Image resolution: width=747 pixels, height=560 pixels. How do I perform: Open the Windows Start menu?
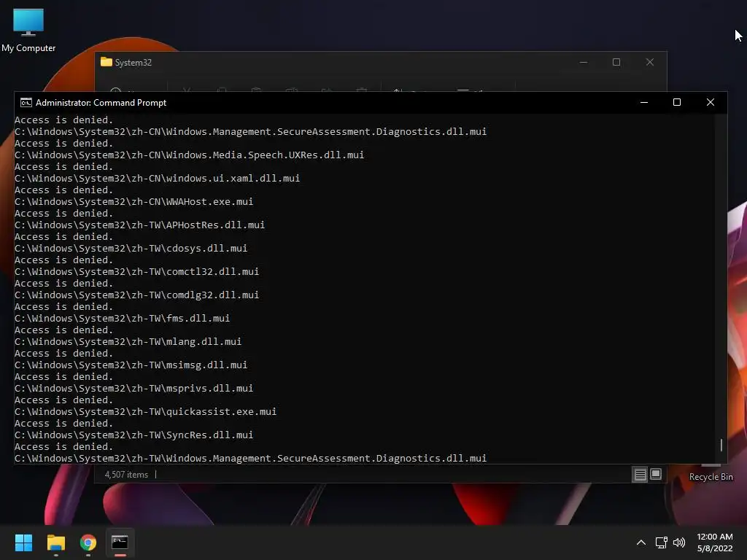pos(23,542)
